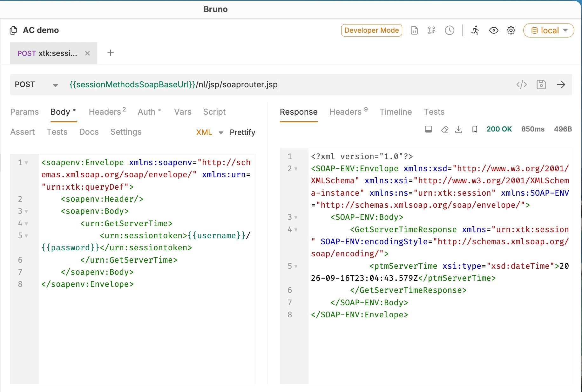This screenshot has width=582, height=392.
Task: Toggle the response layout icon
Action: [x=429, y=129]
